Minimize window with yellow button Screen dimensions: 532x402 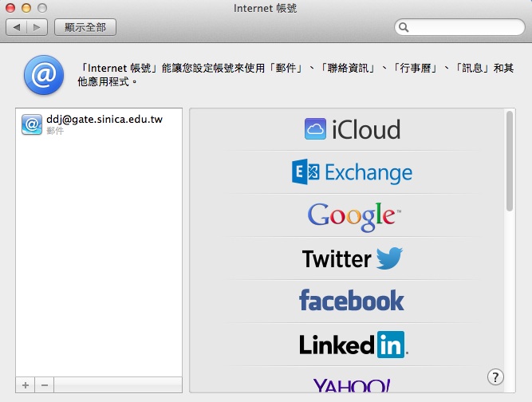point(26,8)
